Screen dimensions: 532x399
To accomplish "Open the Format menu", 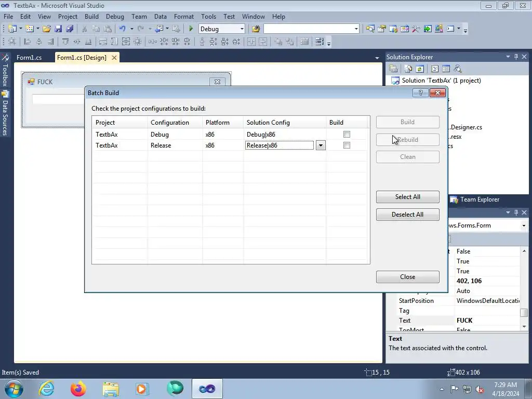I will (183, 16).
